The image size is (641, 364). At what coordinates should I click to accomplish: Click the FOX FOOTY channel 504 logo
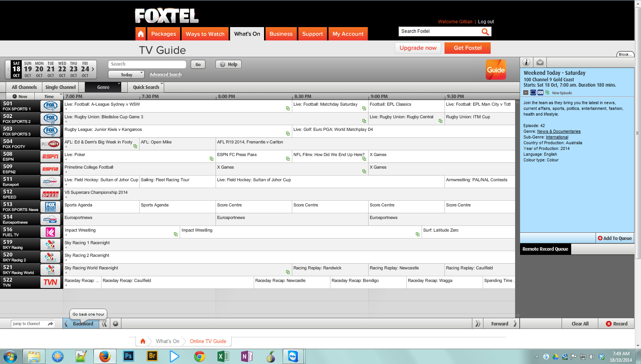(50, 144)
